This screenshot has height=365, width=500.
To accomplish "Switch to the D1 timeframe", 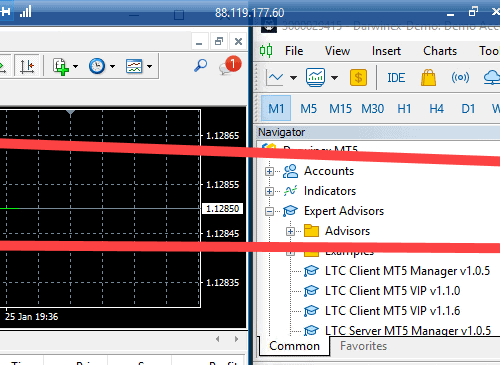I will [x=468, y=109].
